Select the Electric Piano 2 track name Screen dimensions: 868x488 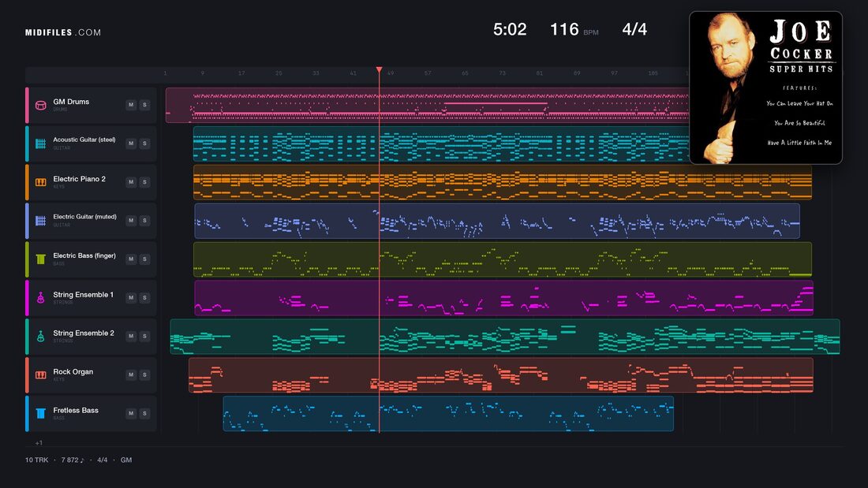(x=79, y=179)
